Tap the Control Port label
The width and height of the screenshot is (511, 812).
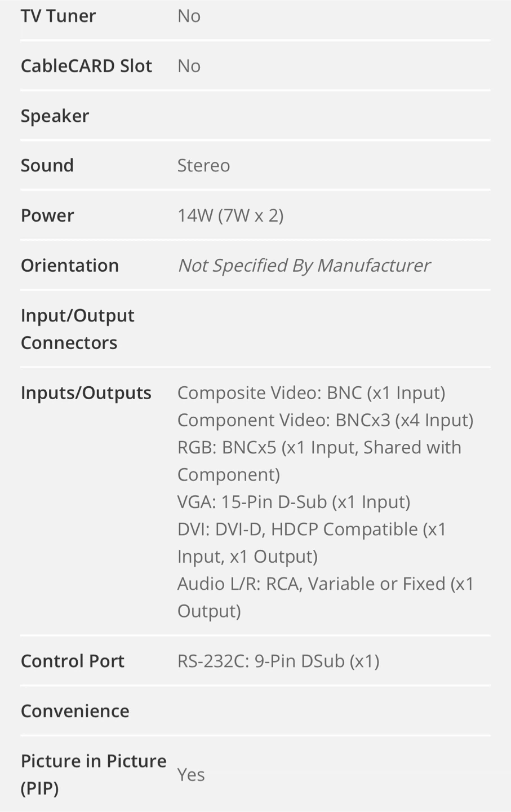pyautogui.click(x=73, y=661)
